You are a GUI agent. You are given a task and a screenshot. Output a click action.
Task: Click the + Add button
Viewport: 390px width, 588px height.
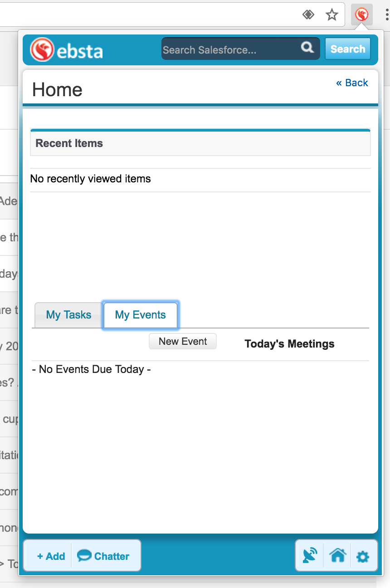51,556
